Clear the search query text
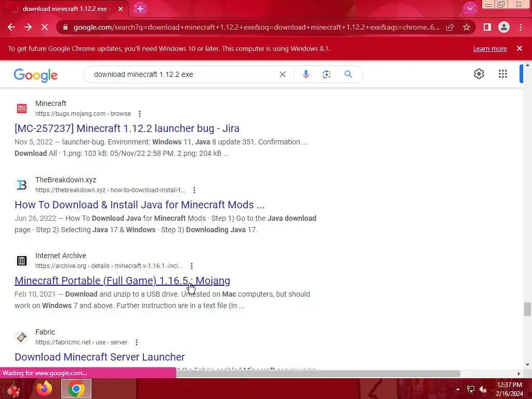532x399 pixels. click(282, 74)
